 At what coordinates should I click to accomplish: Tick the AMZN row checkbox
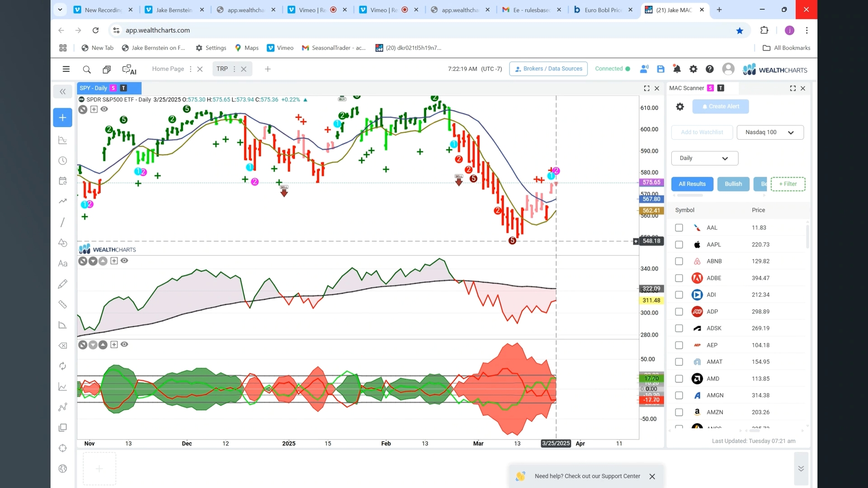[x=679, y=412]
